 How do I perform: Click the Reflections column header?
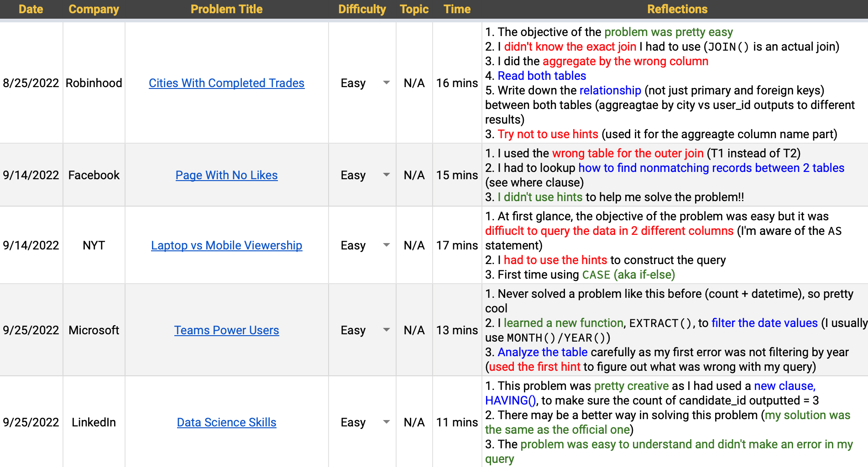pos(677,9)
